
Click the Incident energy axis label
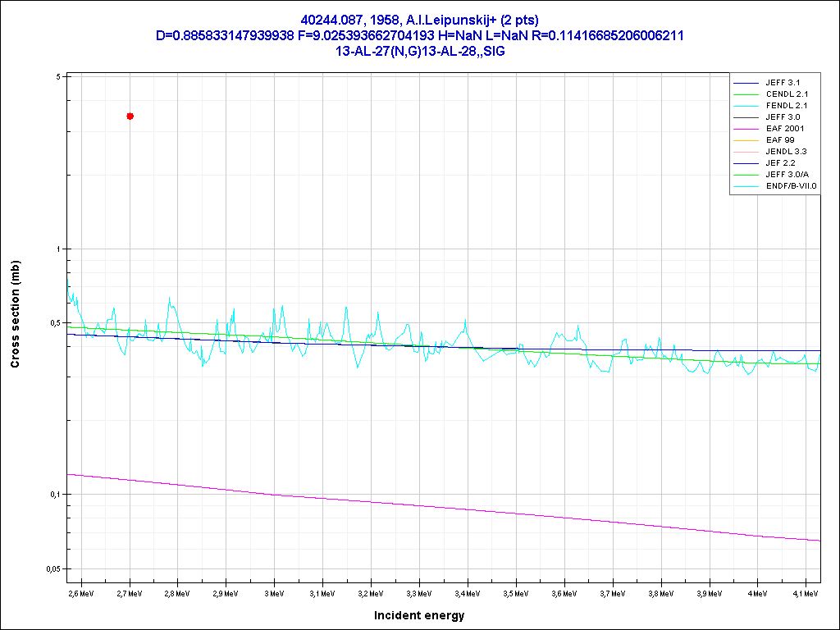click(419, 614)
